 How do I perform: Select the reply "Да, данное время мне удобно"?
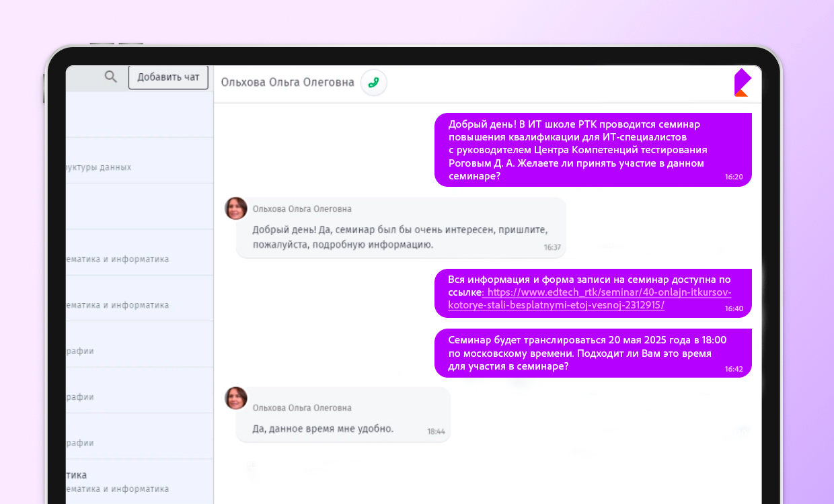(323, 429)
